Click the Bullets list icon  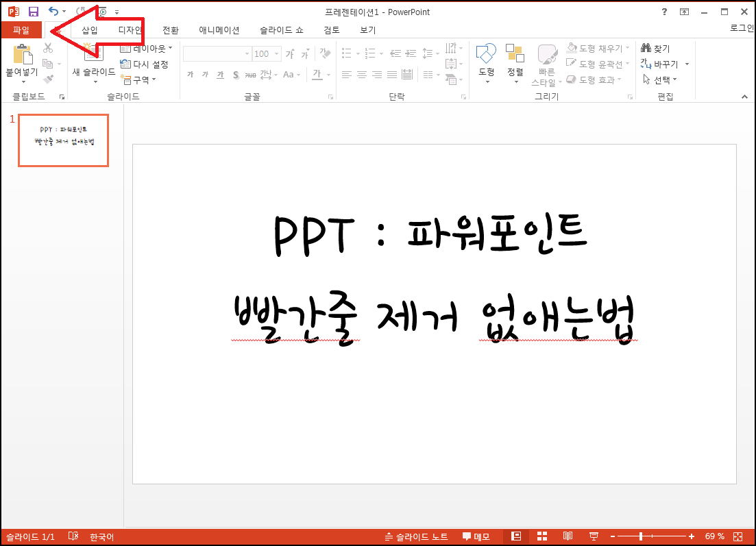click(x=346, y=53)
